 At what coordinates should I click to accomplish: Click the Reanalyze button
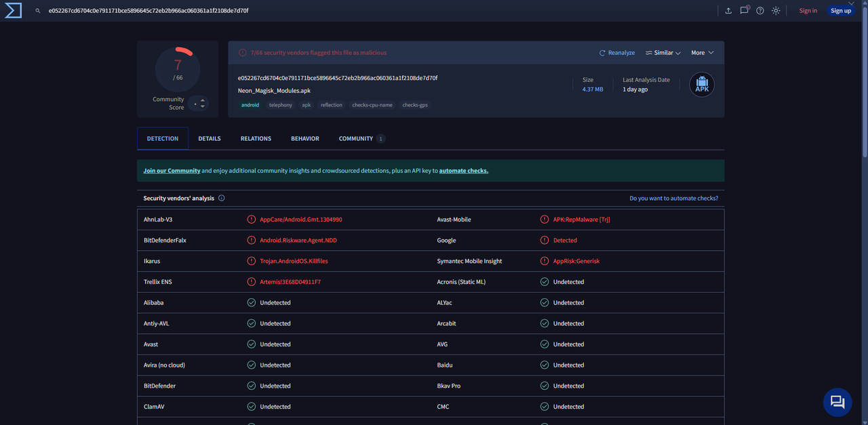[x=617, y=53]
